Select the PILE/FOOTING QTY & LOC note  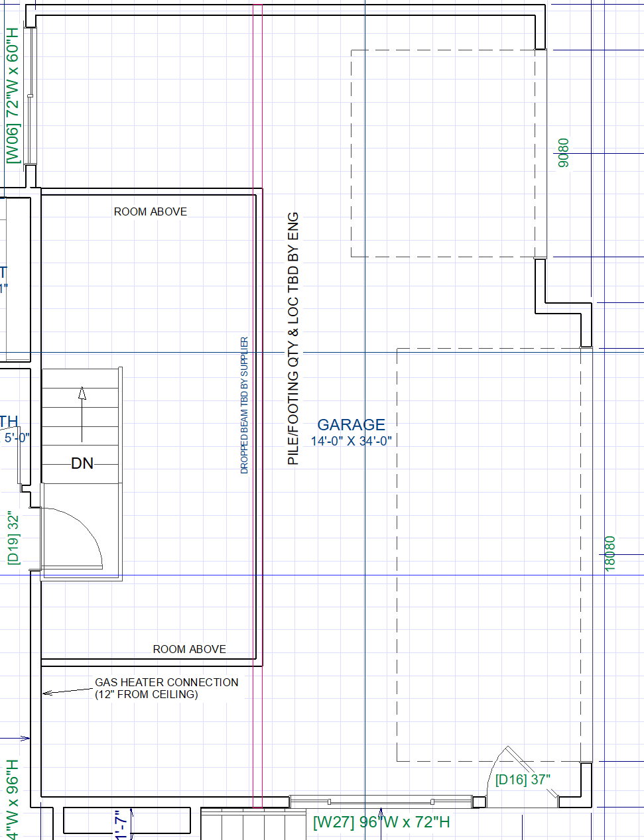tap(293, 338)
